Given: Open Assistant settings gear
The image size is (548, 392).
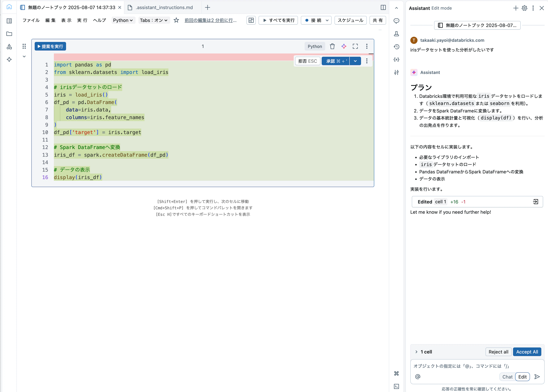Looking at the screenshot, I should click(524, 8).
